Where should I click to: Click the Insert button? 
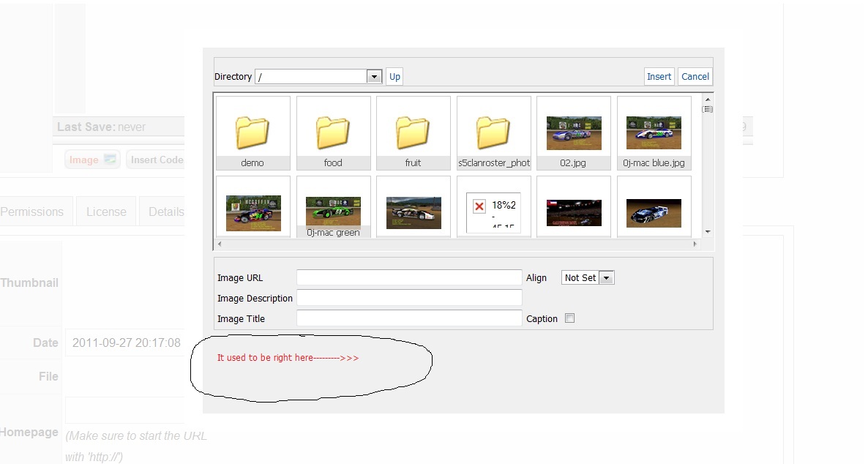pyautogui.click(x=659, y=76)
